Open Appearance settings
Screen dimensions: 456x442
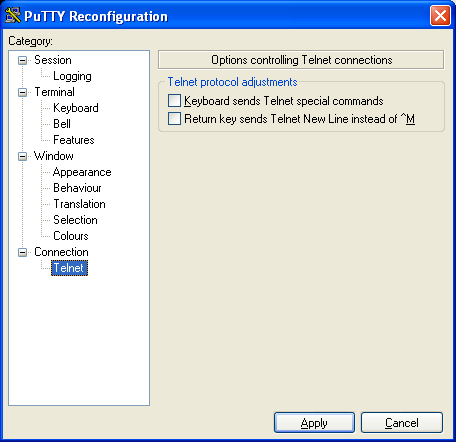(82, 172)
